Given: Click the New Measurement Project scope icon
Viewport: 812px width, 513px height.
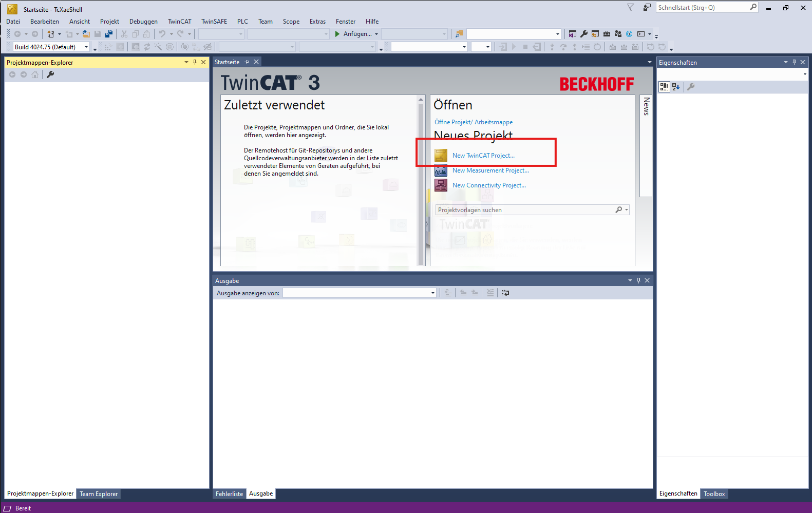Looking at the screenshot, I should click(441, 170).
